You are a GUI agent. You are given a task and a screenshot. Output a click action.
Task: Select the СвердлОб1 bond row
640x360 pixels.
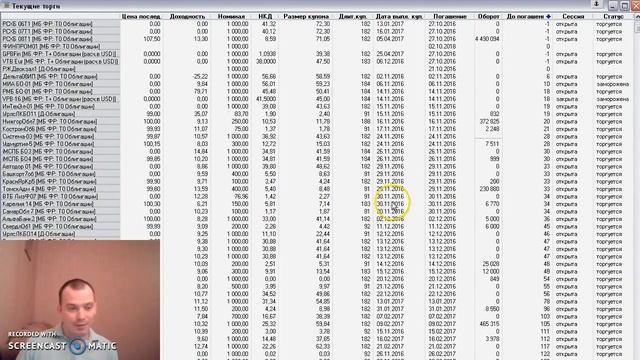(x=60, y=227)
